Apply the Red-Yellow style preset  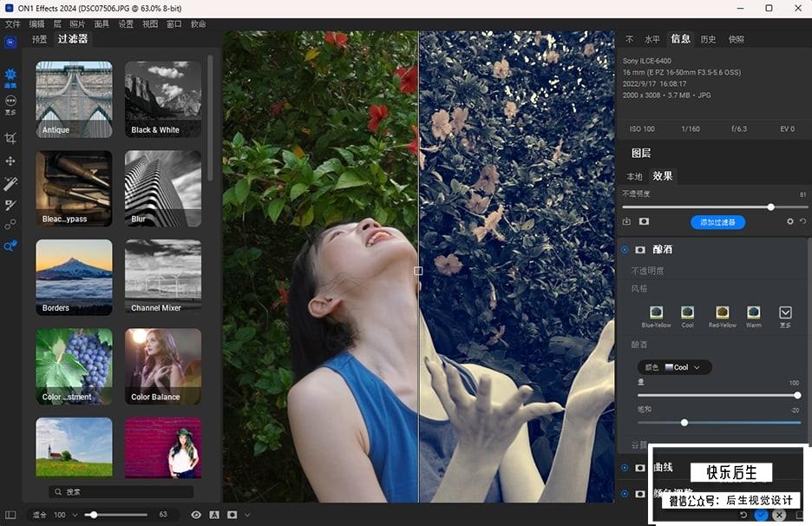tap(723, 316)
